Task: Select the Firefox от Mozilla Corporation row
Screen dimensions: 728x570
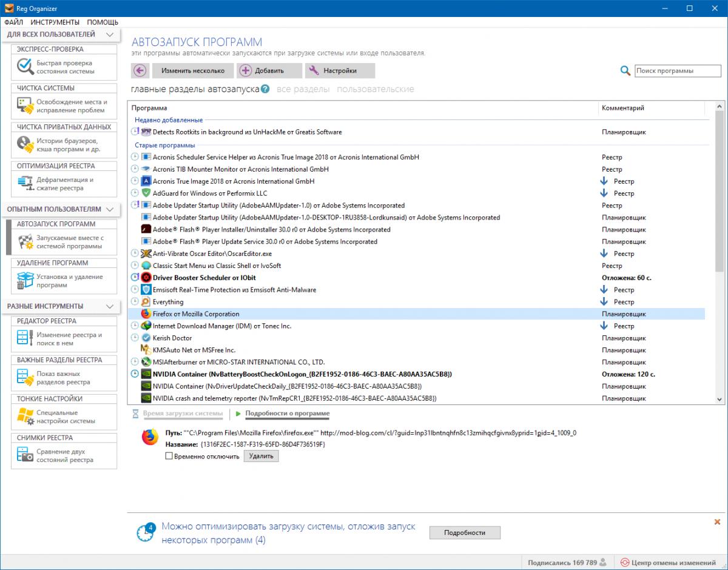Action: point(417,314)
